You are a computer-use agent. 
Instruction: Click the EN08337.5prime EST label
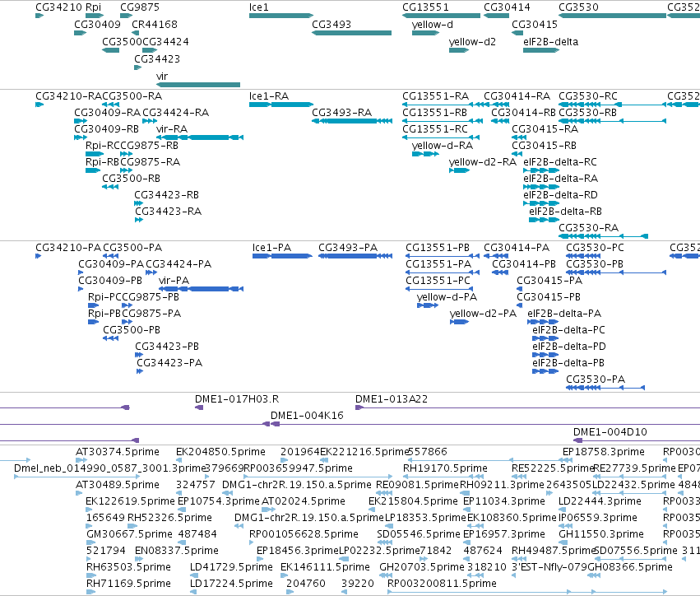(x=177, y=551)
